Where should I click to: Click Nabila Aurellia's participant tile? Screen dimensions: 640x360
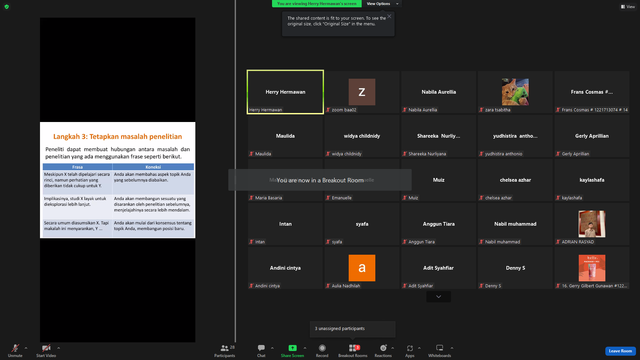438,92
